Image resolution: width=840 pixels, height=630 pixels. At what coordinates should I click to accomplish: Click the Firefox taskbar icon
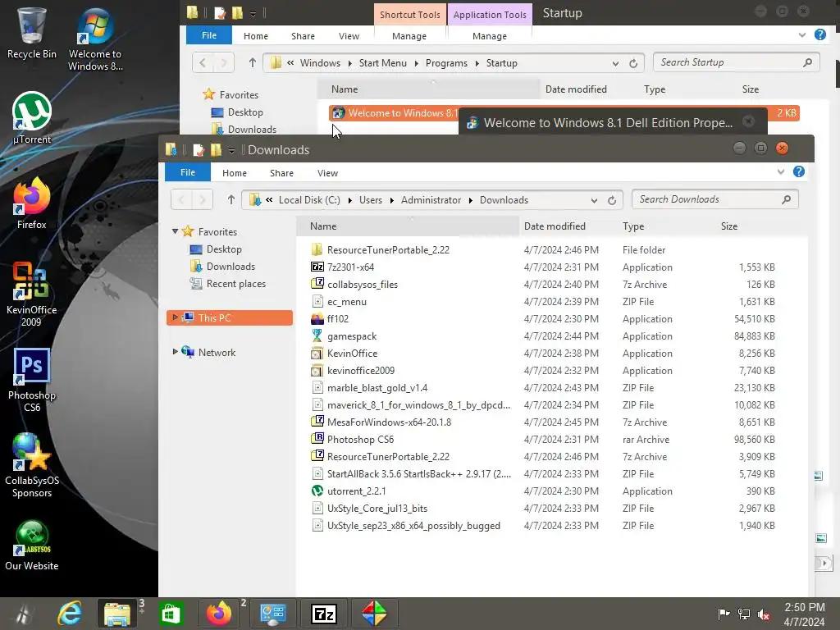click(219, 614)
